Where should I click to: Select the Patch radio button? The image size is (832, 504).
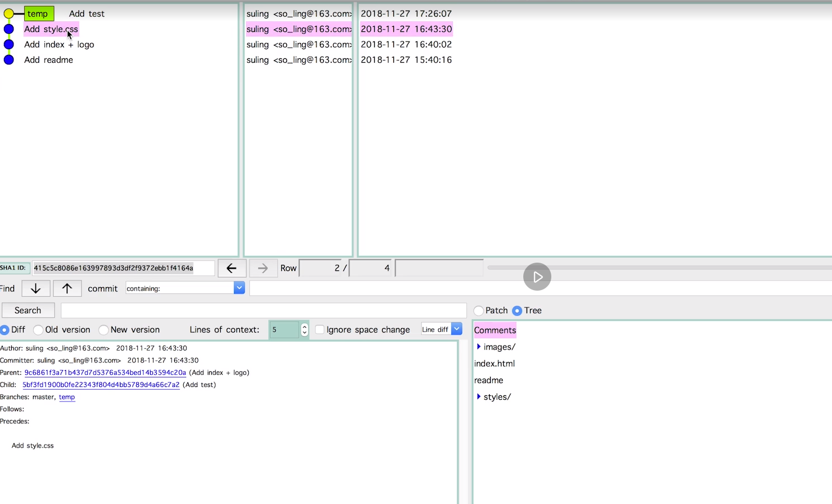click(x=478, y=310)
